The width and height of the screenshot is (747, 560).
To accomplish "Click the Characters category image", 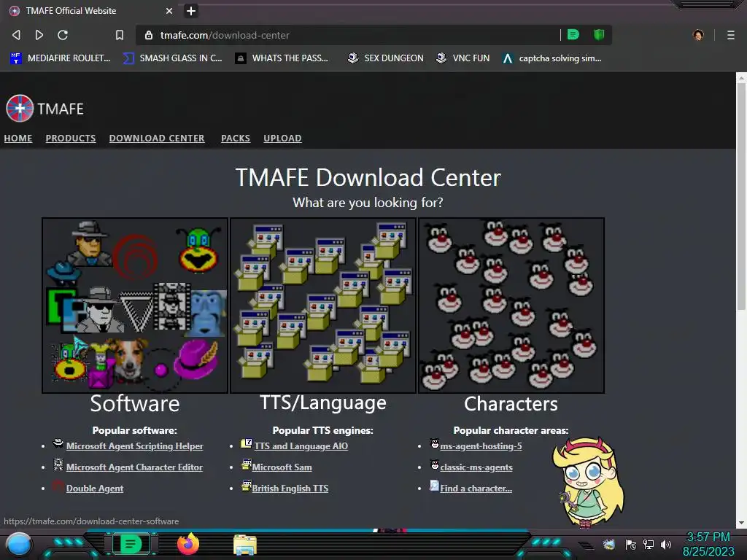I will tap(511, 306).
